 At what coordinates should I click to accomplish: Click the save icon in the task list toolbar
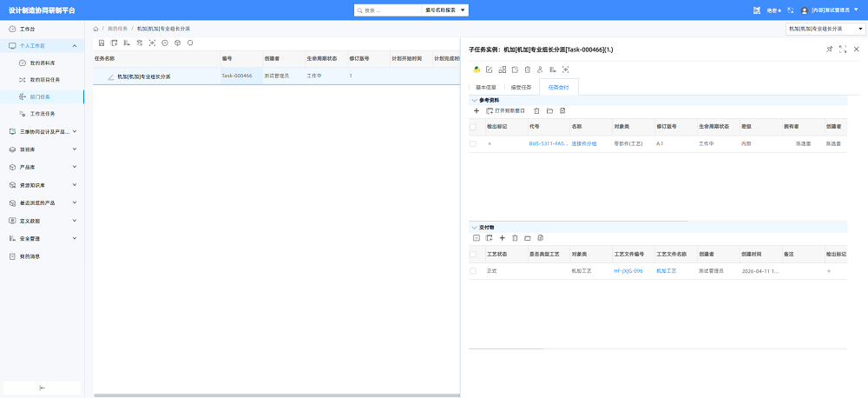(102, 43)
